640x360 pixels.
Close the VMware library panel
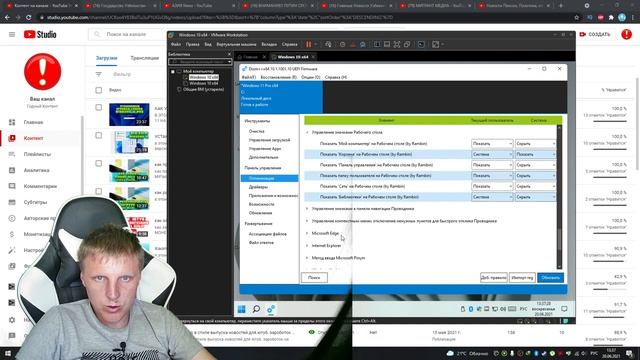pyautogui.click(x=229, y=54)
